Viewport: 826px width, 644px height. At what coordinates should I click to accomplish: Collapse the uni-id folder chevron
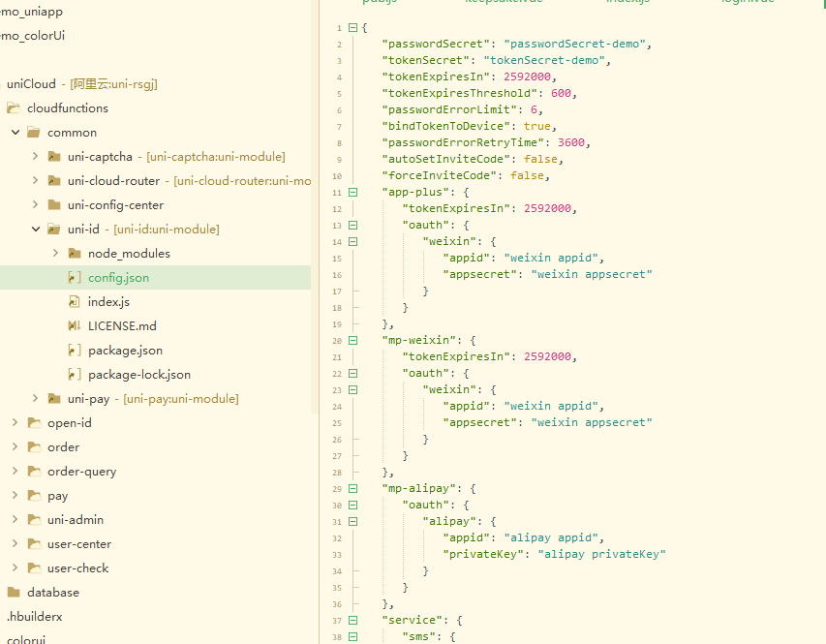pos(35,230)
